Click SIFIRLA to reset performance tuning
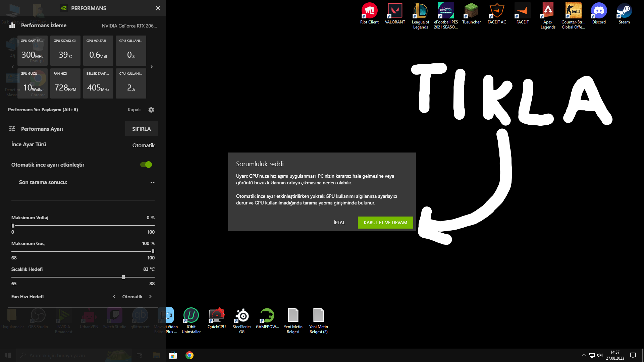This screenshot has height=362, width=644. coord(141,129)
